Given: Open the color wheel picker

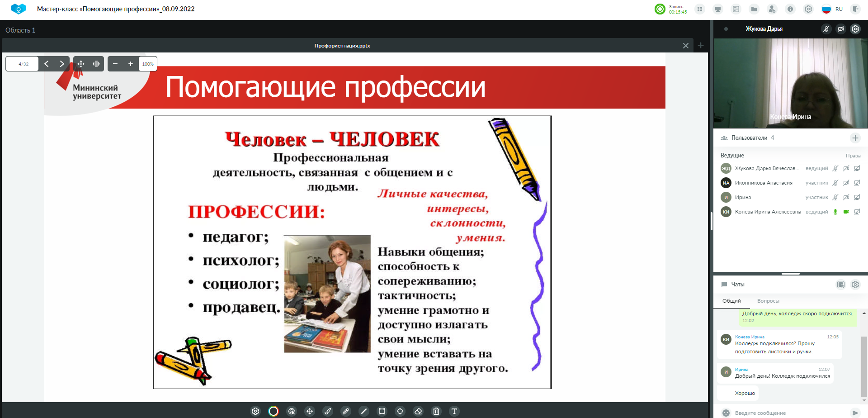Looking at the screenshot, I should [x=274, y=411].
